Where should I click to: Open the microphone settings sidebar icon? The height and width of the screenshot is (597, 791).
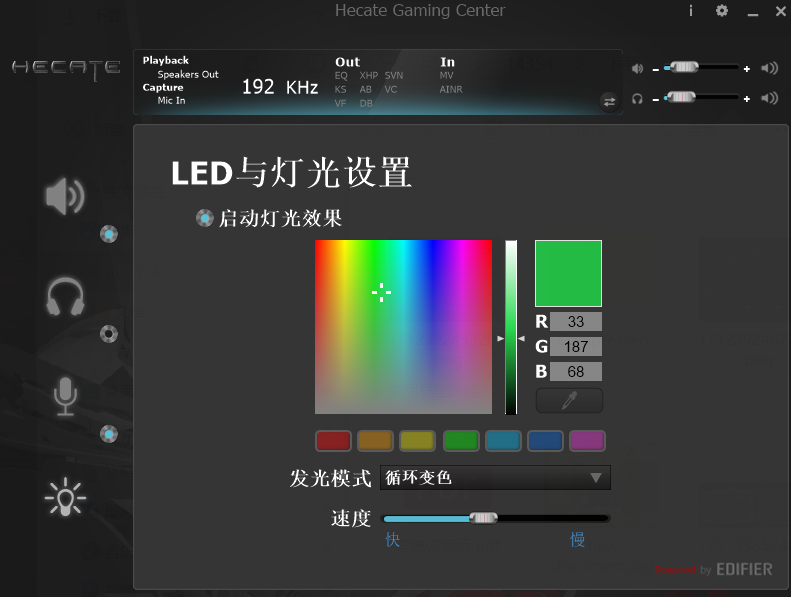(x=65, y=397)
